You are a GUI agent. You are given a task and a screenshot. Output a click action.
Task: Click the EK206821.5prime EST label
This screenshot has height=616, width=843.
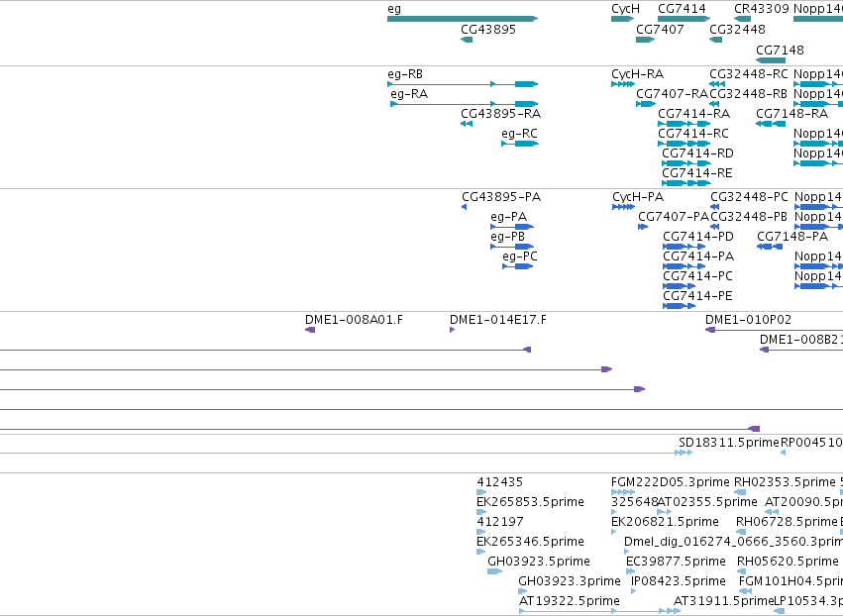click(x=665, y=522)
